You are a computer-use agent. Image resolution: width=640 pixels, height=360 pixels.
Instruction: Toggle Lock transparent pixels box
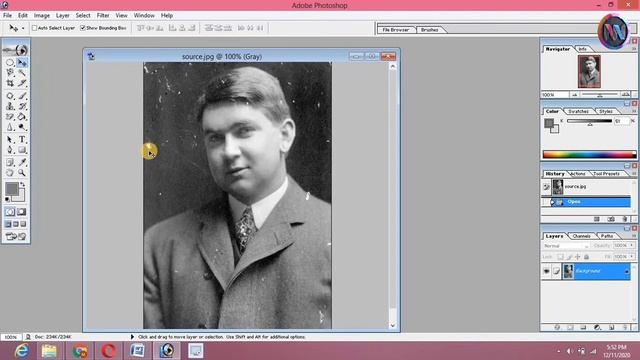(560, 257)
